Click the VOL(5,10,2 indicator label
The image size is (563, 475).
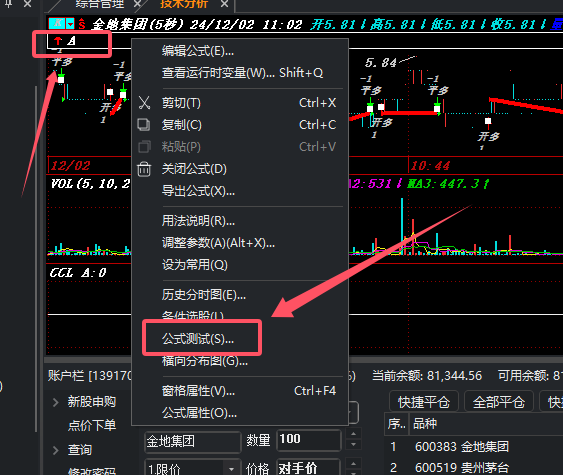tap(90, 184)
